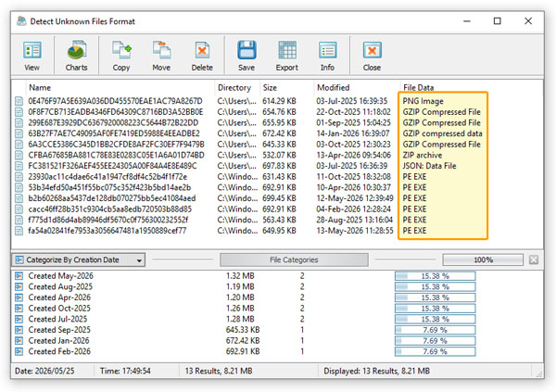Image resolution: width=556 pixels, height=392 pixels.
Task: Choose the Delete files icon
Action: click(x=202, y=50)
